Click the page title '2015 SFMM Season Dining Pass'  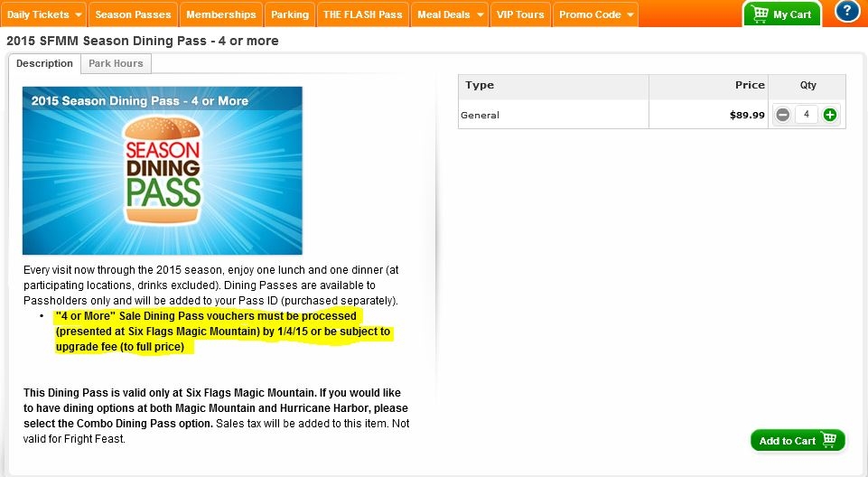[143, 41]
